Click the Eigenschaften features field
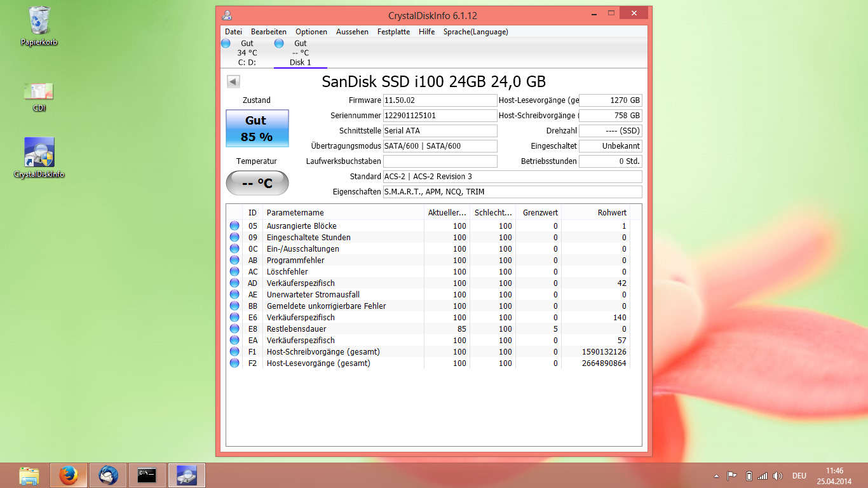The height and width of the screenshot is (488, 868). pos(512,192)
